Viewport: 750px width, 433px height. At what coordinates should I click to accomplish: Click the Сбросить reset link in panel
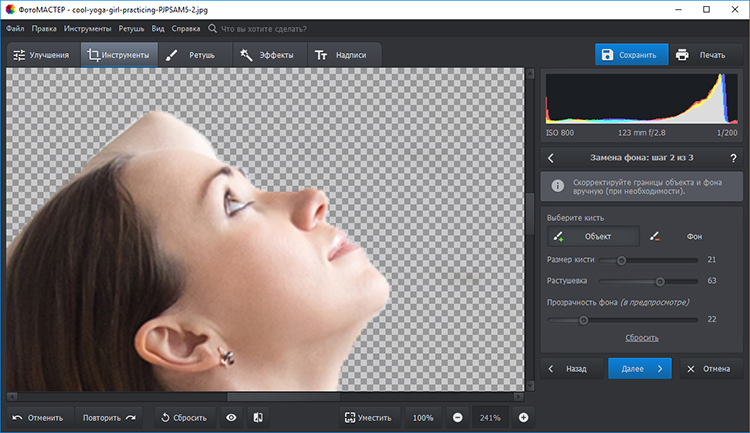642,338
